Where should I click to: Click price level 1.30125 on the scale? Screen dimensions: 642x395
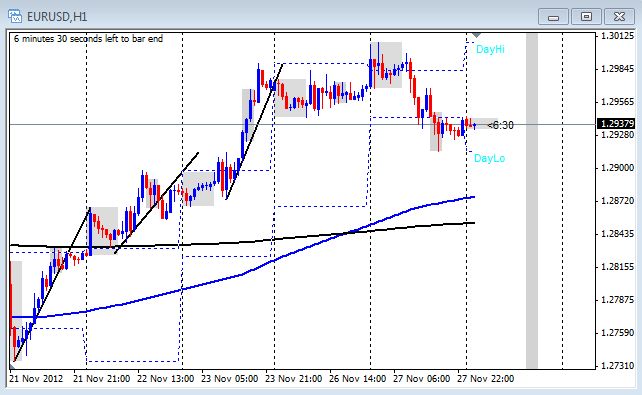click(x=617, y=36)
